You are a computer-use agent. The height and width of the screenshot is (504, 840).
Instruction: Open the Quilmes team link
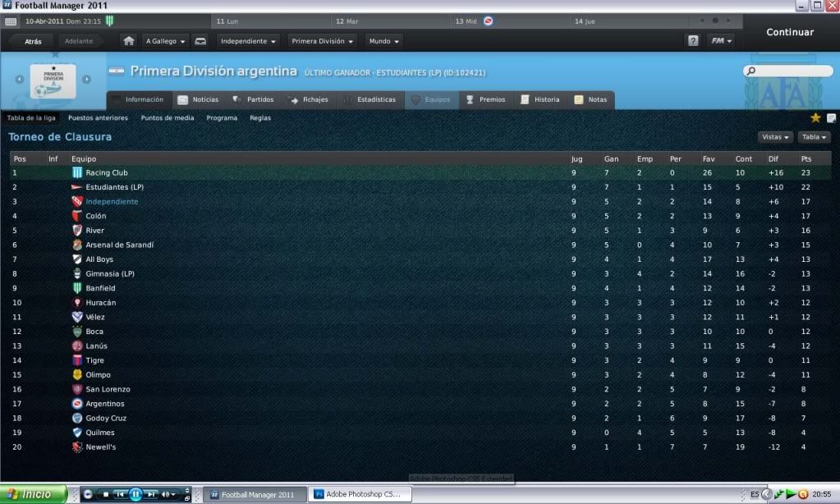tap(100, 433)
